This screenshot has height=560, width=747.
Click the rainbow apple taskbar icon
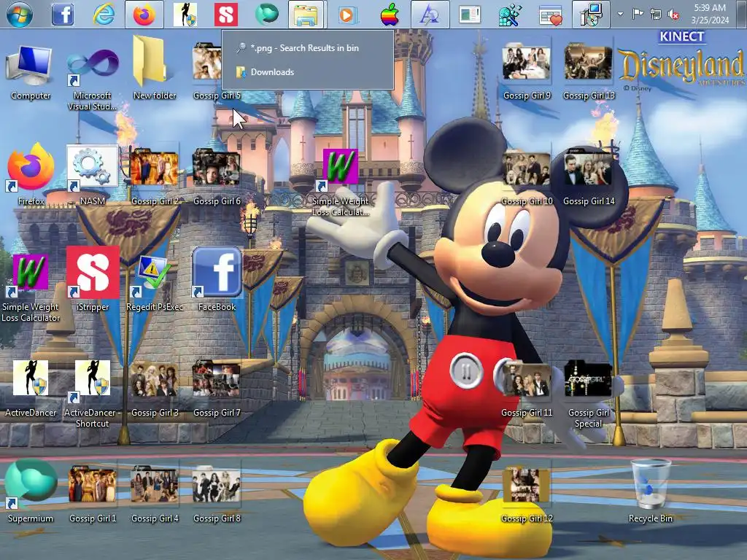pos(390,15)
